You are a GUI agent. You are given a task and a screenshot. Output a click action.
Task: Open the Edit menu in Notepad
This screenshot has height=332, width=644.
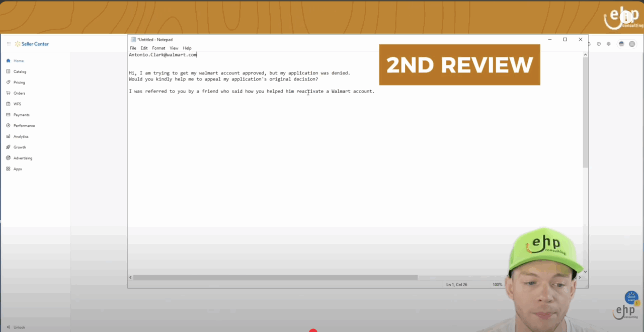click(x=144, y=48)
